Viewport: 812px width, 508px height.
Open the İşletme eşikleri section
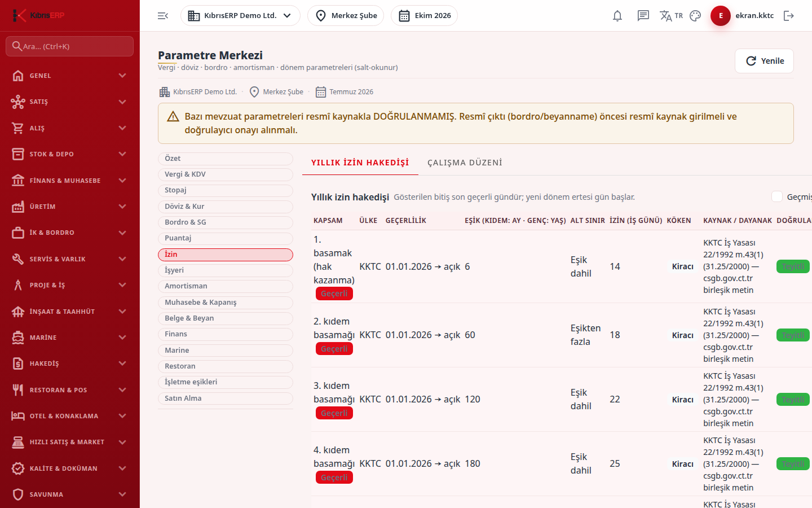tap(226, 382)
